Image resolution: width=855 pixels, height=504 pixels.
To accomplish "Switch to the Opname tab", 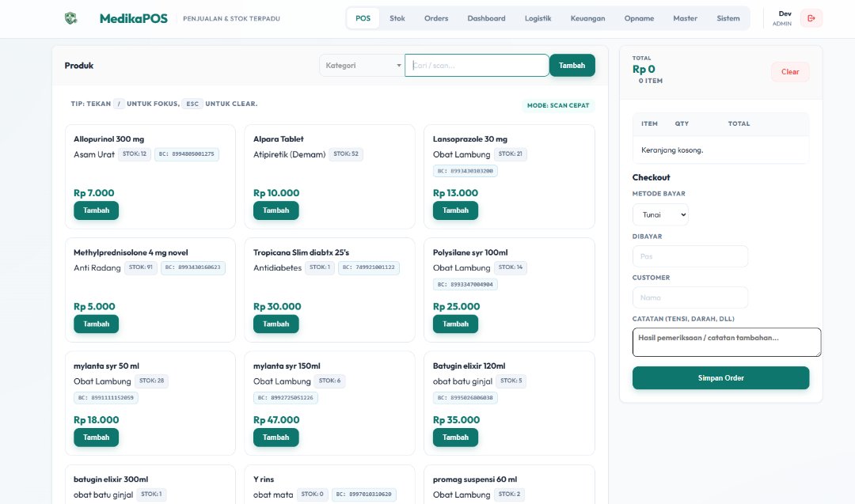I will pyautogui.click(x=639, y=18).
